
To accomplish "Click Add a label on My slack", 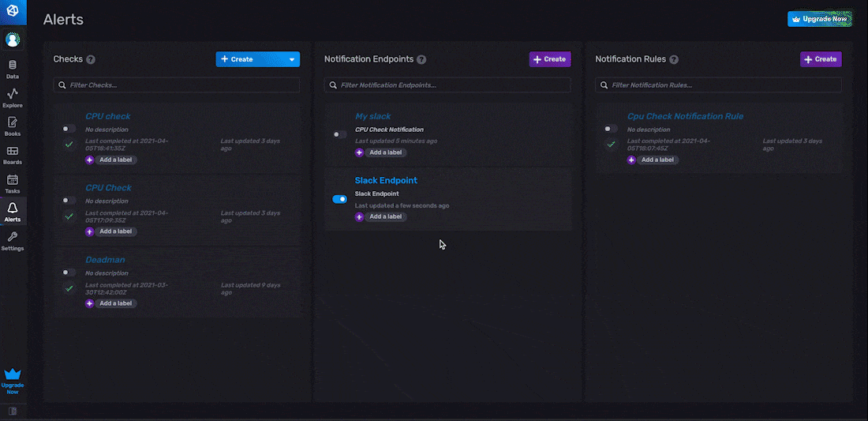I will (386, 153).
